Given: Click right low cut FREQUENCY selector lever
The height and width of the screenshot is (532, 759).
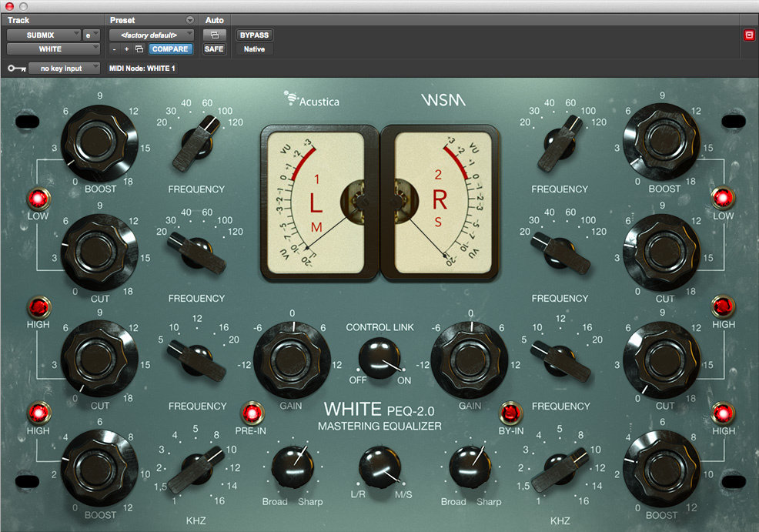Looking at the screenshot, I should click(x=560, y=253).
